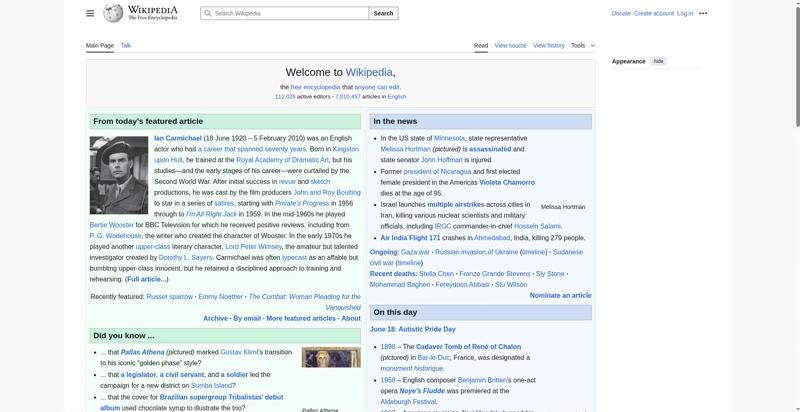Open the three-dot personal tools menu
The width and height of the screenshot is (800, 412).
coord(703,13)
